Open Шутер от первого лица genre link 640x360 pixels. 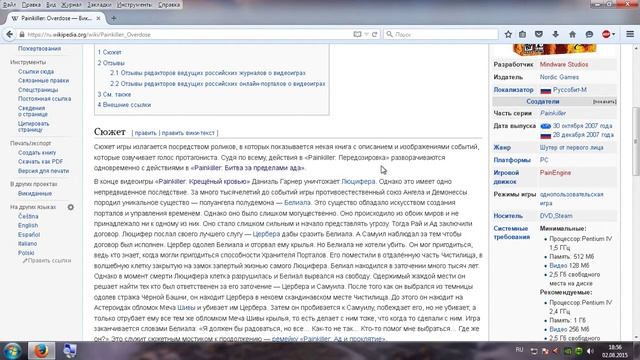point(571,148)
